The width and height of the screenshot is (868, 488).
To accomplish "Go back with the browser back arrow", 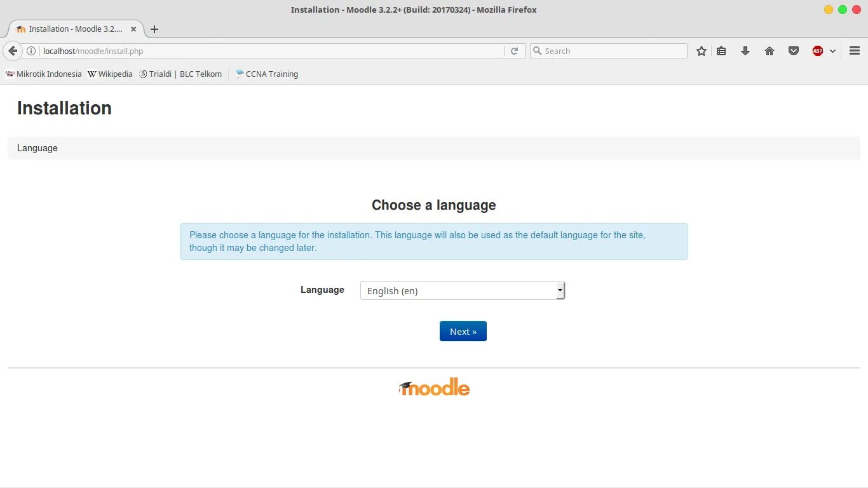I will (13, 51).
